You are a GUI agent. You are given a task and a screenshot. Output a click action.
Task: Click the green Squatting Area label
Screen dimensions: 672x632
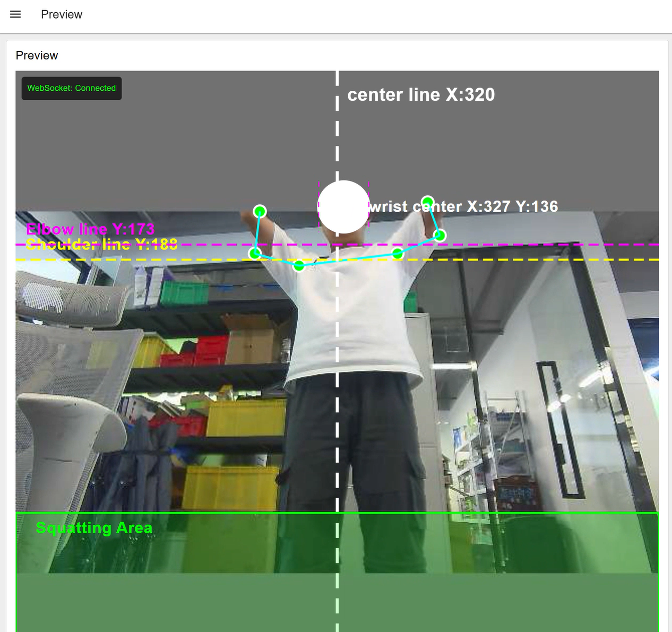point(94,528)
